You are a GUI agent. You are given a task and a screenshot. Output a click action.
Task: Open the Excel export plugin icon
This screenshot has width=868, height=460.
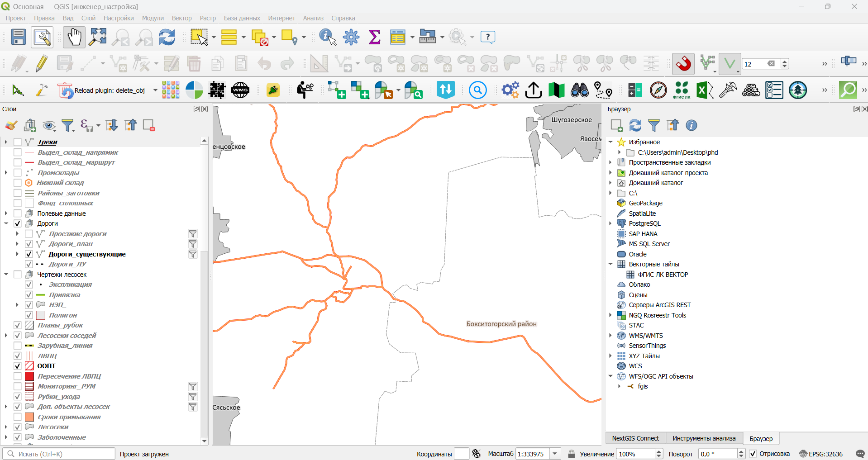[705, 90]
